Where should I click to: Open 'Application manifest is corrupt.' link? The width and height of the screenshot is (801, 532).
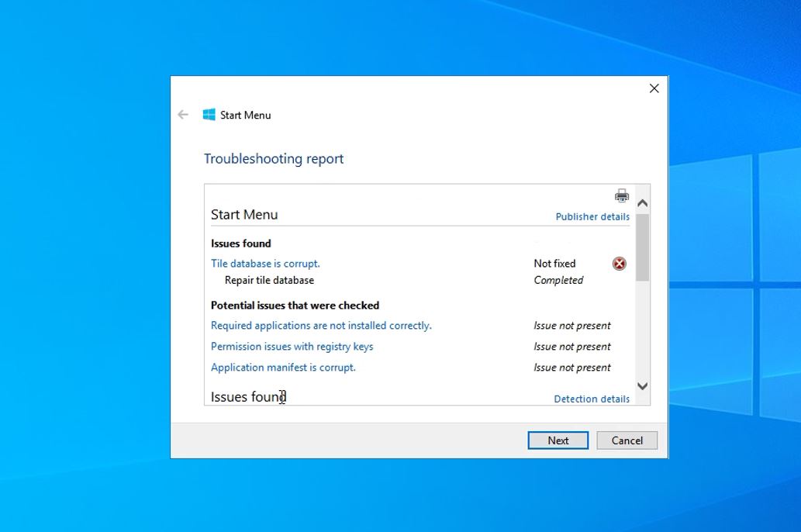tap(283, 368)
